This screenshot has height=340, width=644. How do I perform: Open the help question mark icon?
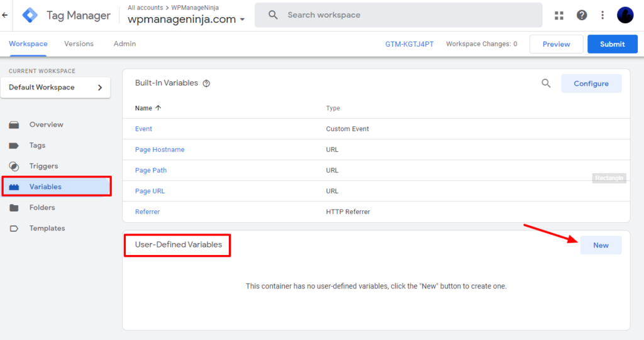coord(582,15)
